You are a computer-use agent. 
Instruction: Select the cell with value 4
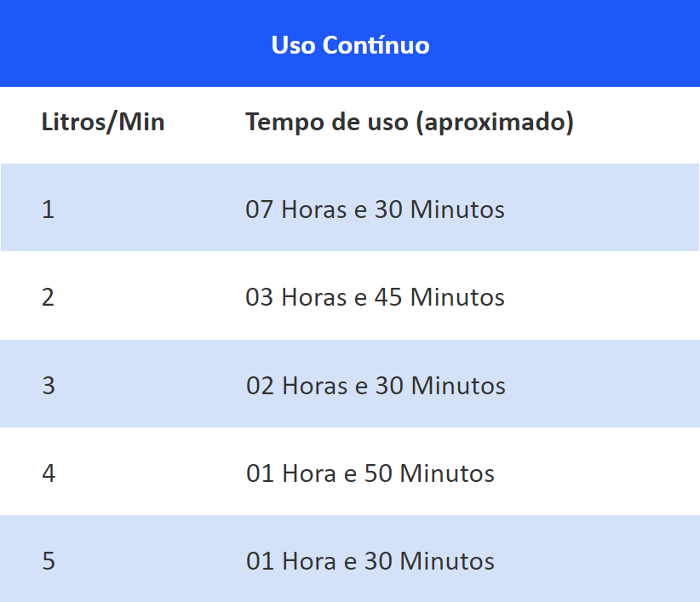coord(49,473)
